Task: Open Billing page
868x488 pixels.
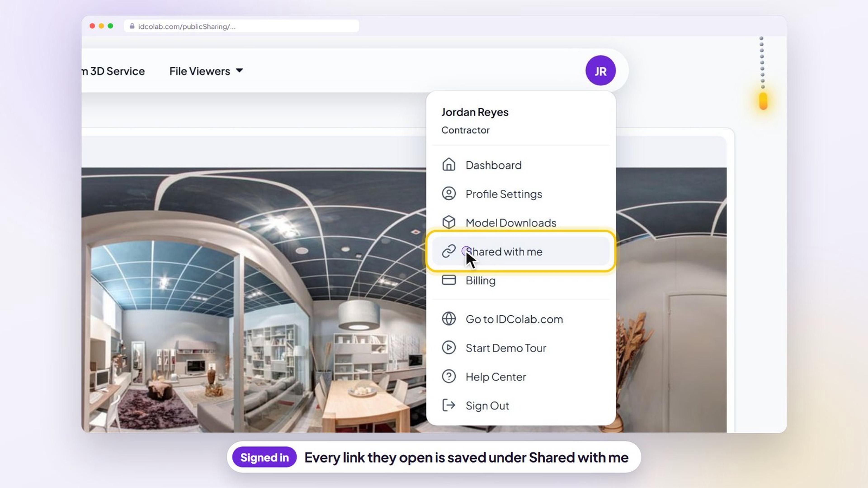Action: 521,280
